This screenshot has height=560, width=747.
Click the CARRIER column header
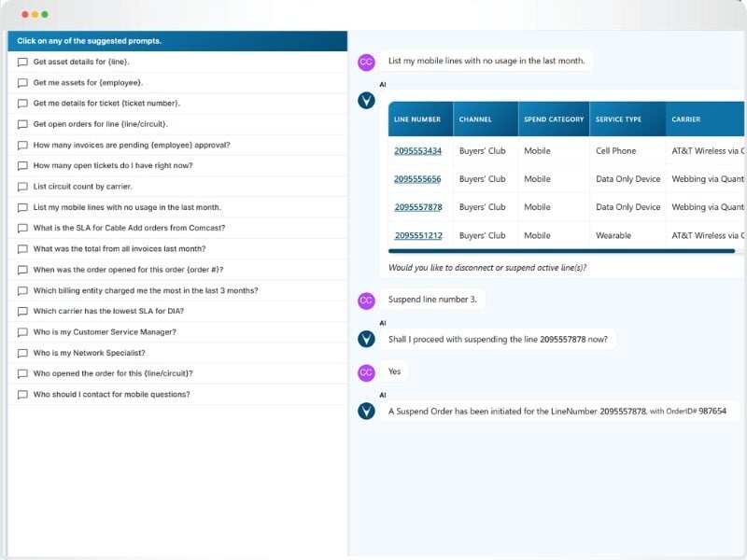tap(685, 119)
